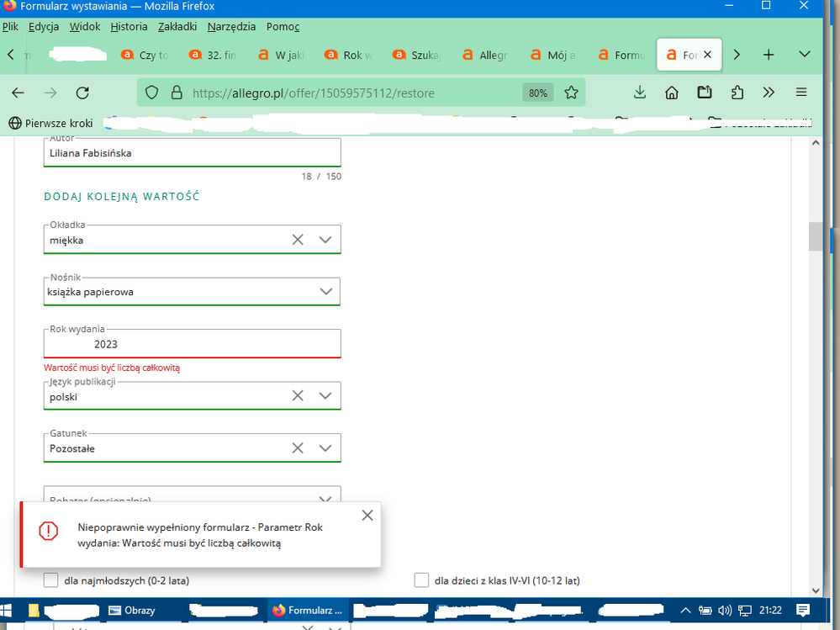Expand the Nośnik dropdown

point(325,292)
